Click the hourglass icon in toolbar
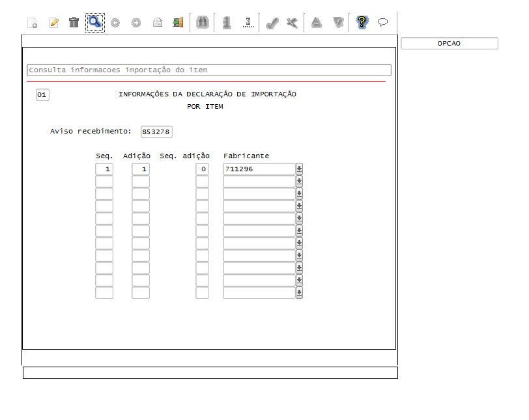This screenshot has width=529, height=420. pyautogui.click(x=248, y=23)
